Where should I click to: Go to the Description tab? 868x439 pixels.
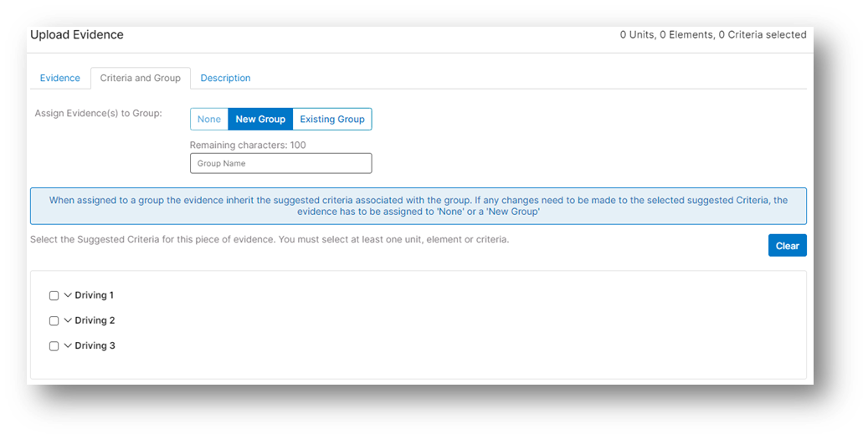click(x=225, y=78)
